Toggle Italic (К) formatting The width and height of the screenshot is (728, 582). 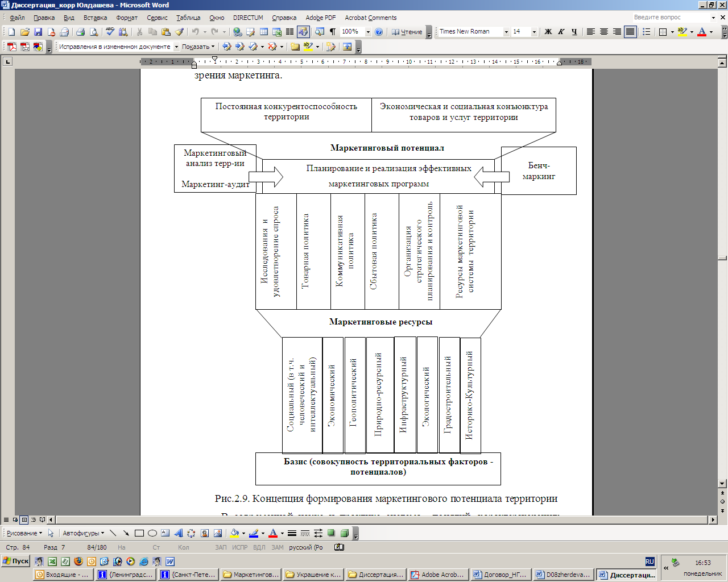(561, 32)
